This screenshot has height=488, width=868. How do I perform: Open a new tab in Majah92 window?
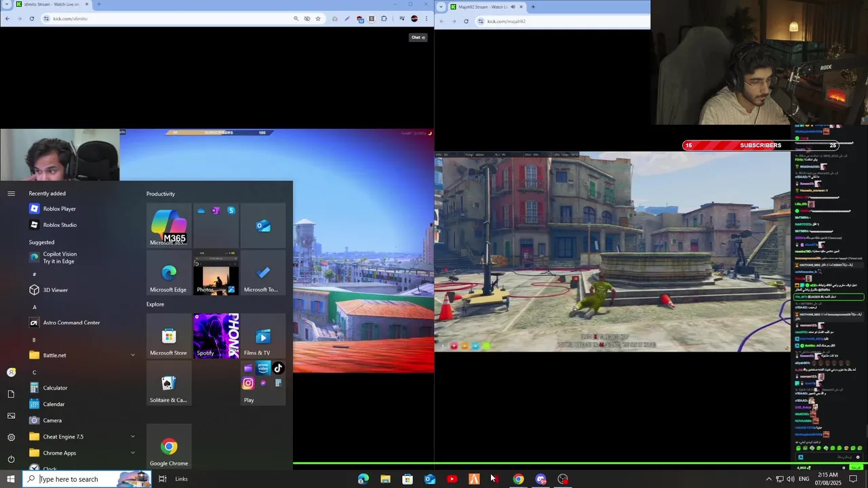[x=533, y=7]
